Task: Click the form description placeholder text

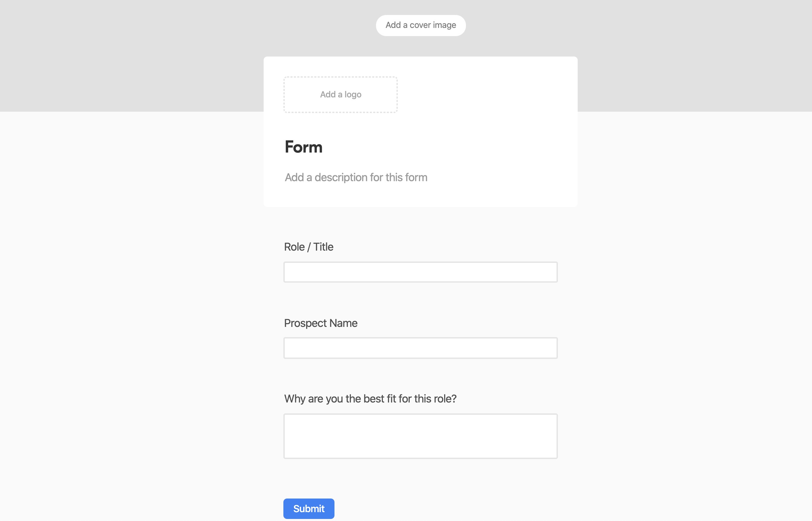Action: pyautogui.click(x=356, y=177)
